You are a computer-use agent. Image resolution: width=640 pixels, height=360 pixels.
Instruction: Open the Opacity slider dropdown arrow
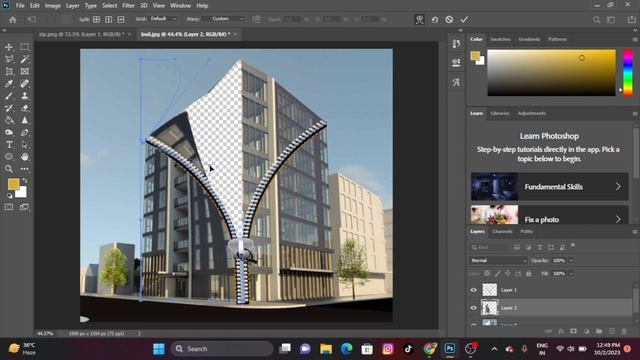coord(571,260)
